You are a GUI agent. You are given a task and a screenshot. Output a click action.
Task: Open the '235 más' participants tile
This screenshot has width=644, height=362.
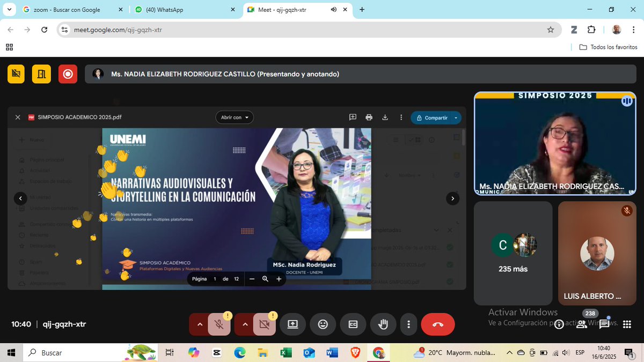tap(513, 253)
